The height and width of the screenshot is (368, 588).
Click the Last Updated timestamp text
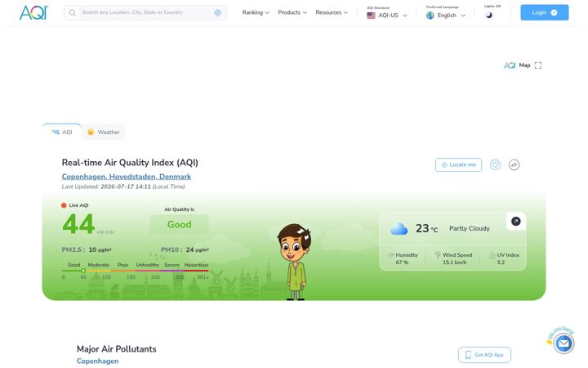(x=123, y=186)
